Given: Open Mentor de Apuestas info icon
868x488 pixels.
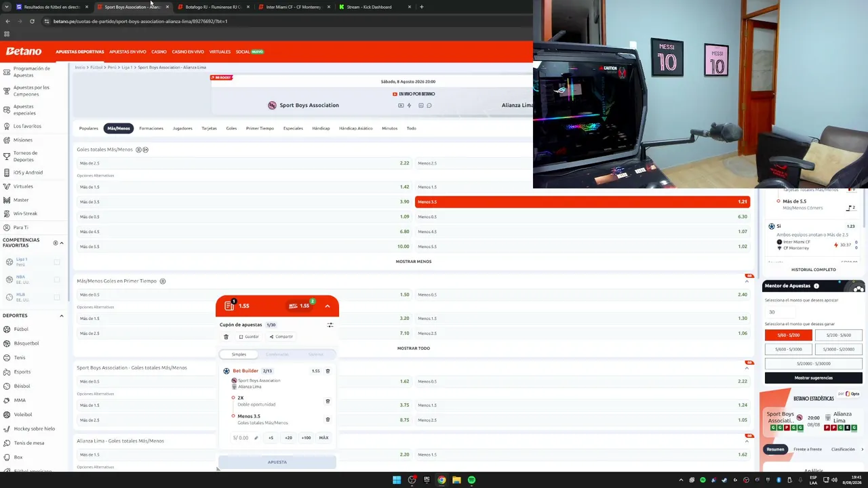Looking at the screenshot, I should (x=816, y=286).
